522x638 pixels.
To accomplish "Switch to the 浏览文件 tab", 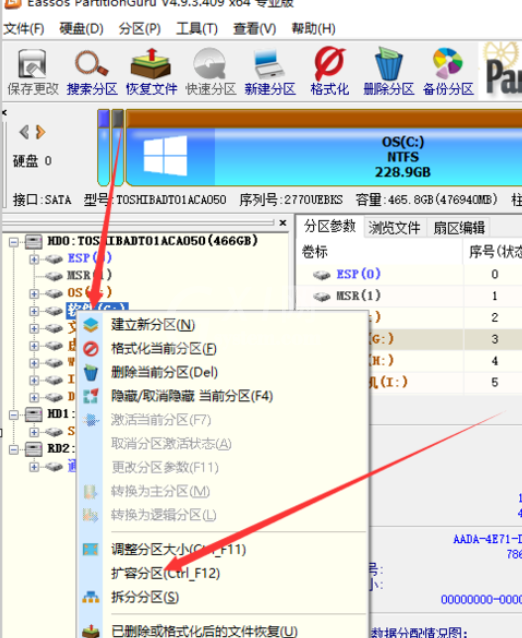I will tap(394, 227).
